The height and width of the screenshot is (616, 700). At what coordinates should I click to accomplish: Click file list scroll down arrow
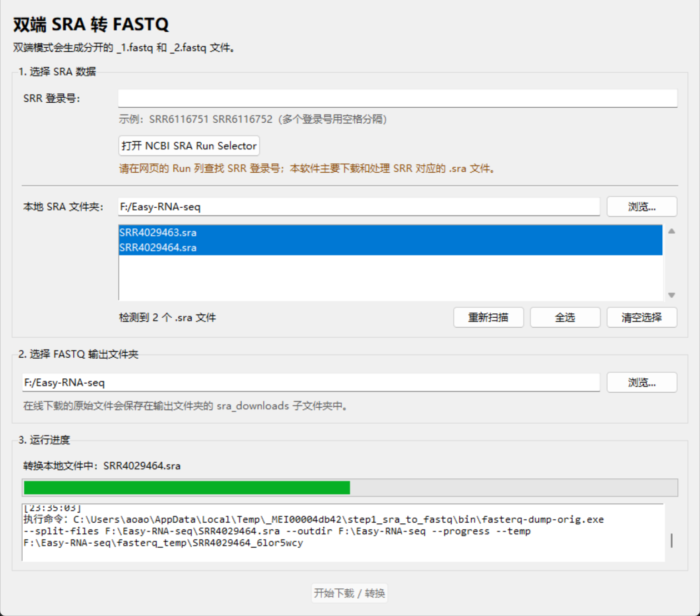672,295
